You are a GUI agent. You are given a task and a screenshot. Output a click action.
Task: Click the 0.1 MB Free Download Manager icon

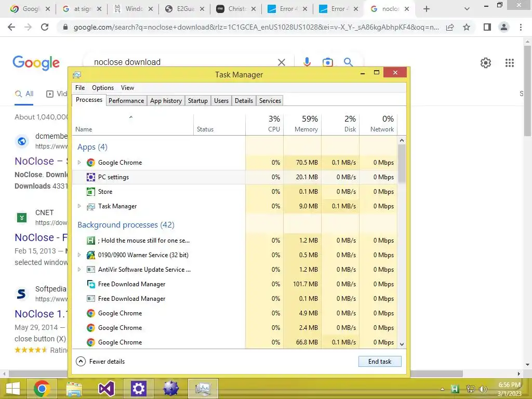point(90,299)
